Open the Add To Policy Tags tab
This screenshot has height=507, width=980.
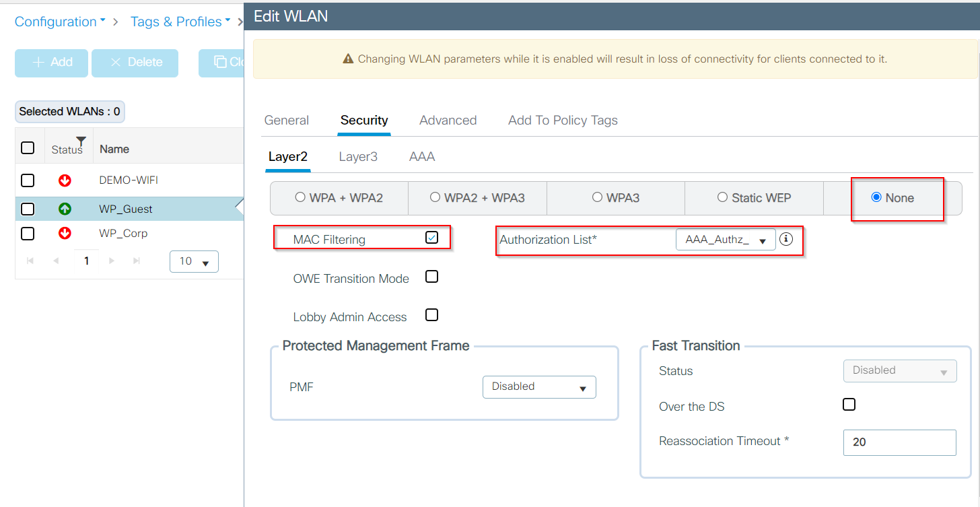click(563, 121)
